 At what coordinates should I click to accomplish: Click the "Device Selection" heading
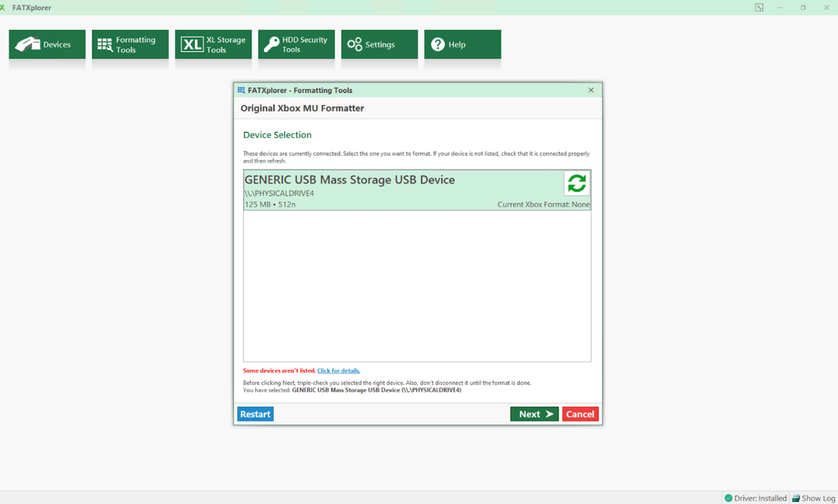pos(277,135)
